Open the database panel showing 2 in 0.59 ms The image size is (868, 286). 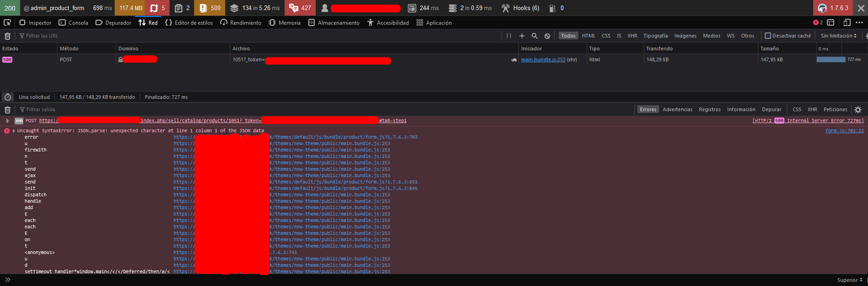point(470,8)
